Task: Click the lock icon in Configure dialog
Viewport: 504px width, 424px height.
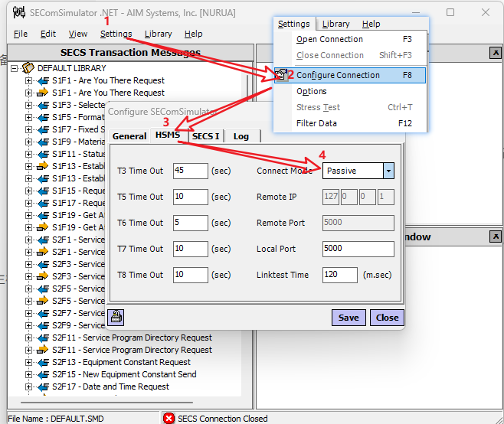Action: [x=116, y=318]
